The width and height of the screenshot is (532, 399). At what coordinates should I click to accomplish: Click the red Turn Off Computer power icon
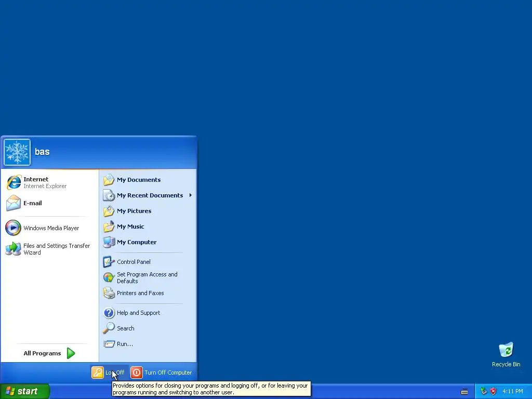click(x=137, y=373)
